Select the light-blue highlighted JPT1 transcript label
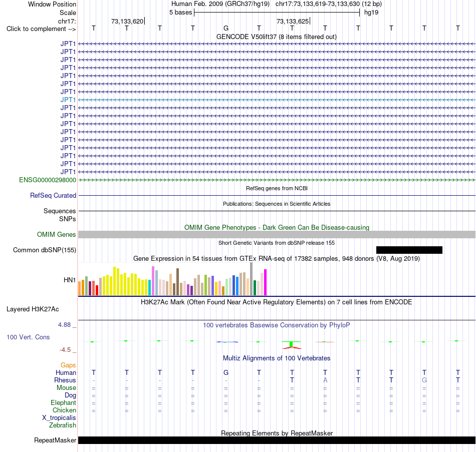The width and height of the screenshot is (476, 452). [x=68, y=100]
